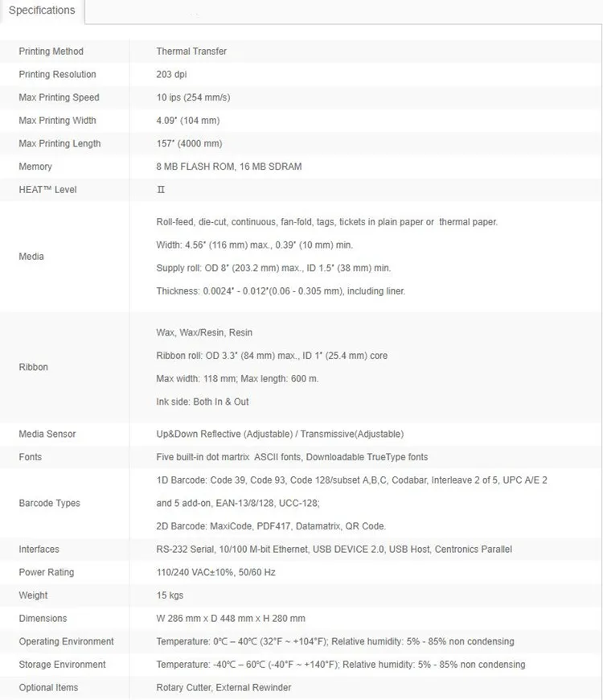Select the Max Printing Width value
The image size is (603, 700).
point(188,121)
